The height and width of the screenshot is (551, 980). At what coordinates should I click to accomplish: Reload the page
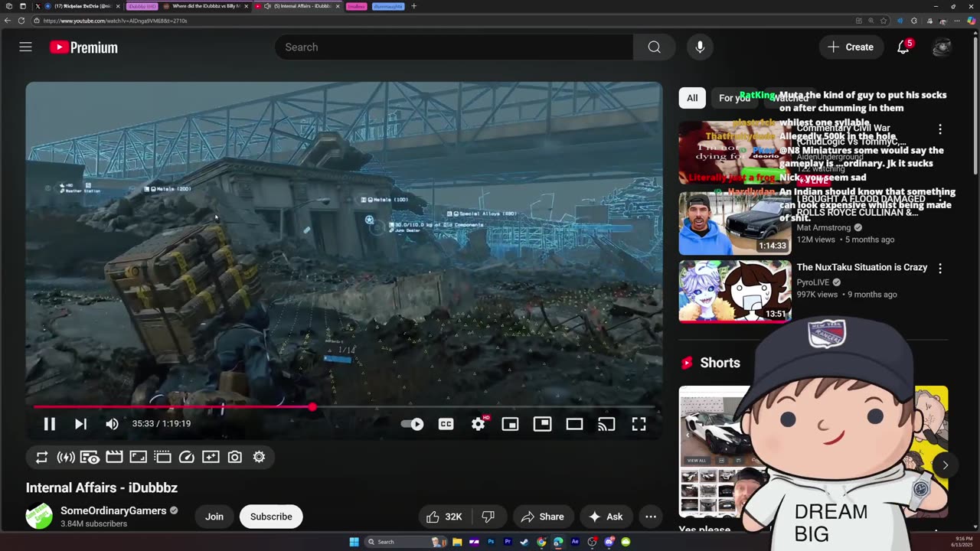(21, 21)
